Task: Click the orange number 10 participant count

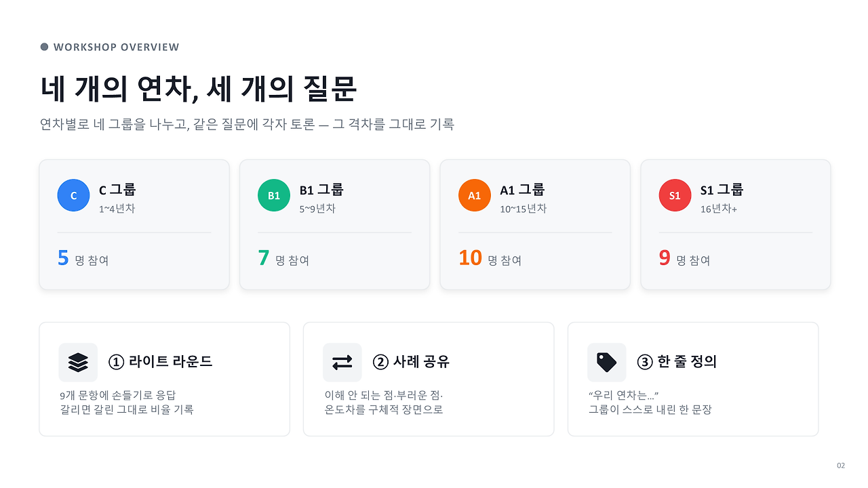Action: (x=470, y=258)
